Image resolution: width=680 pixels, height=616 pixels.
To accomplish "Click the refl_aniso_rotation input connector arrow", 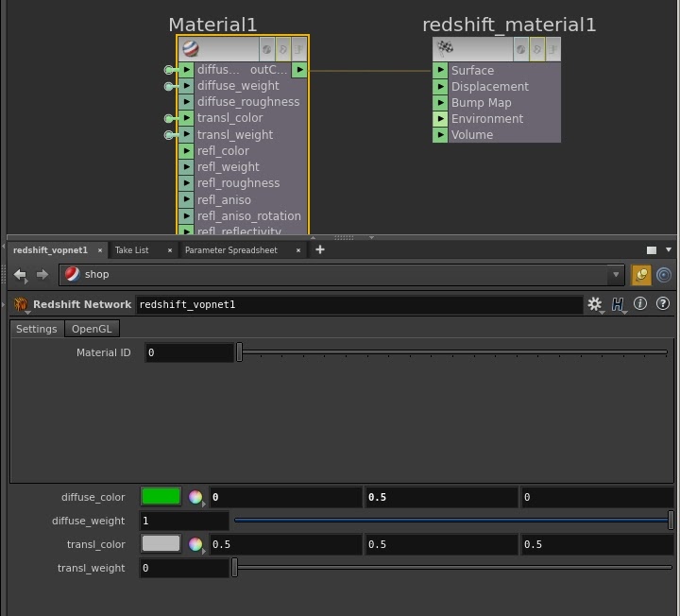I will (186, 216).
